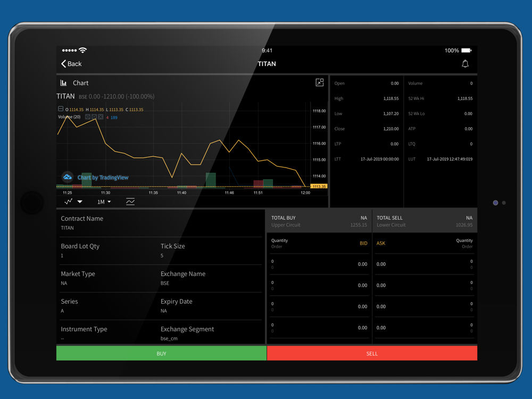Click the Lower Circuit value 1026.95

[x=464, y=225]
